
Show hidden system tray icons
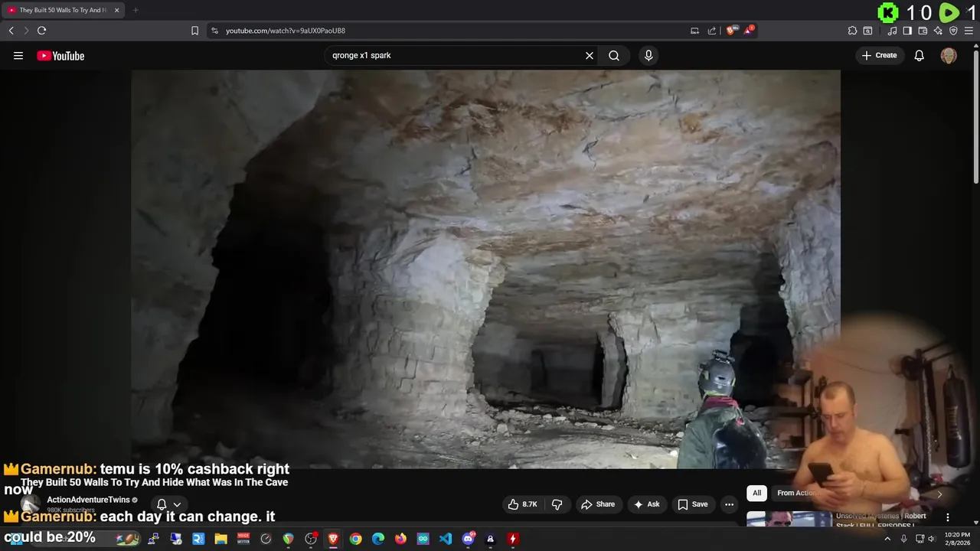click(x=887, y=539)
